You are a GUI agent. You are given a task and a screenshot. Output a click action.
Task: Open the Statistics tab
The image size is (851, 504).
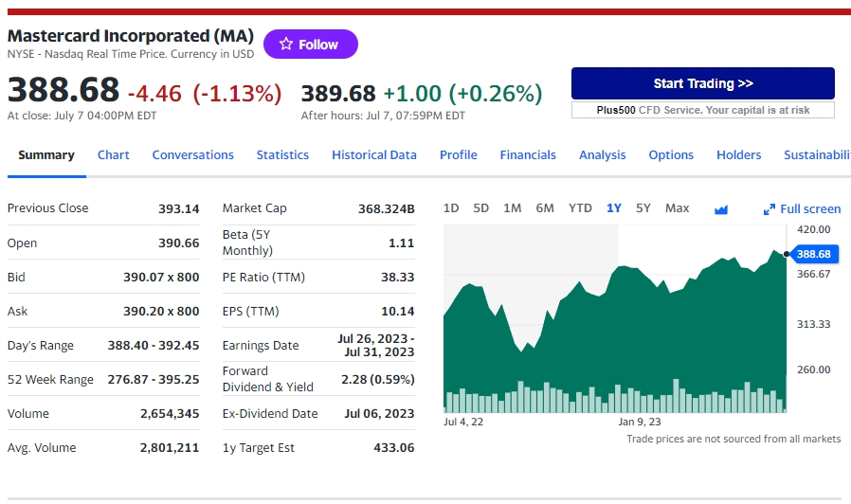tap(282, 155)
